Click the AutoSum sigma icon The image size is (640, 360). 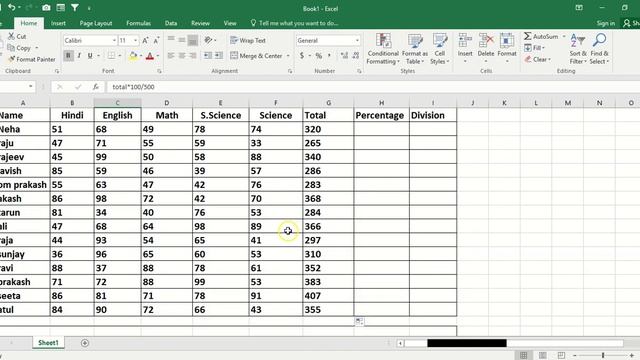click(x=528, y=36)
